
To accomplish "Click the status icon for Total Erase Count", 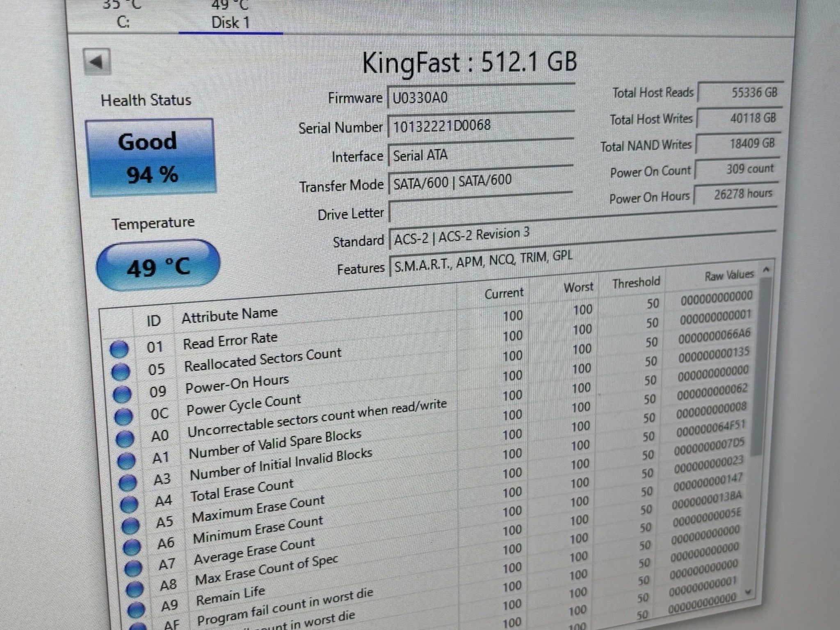I will click(x=129, y=504).
